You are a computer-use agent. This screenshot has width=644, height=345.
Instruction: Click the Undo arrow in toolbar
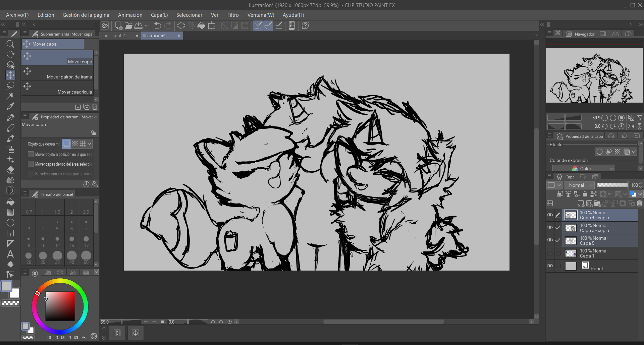[x=157, y=25]
